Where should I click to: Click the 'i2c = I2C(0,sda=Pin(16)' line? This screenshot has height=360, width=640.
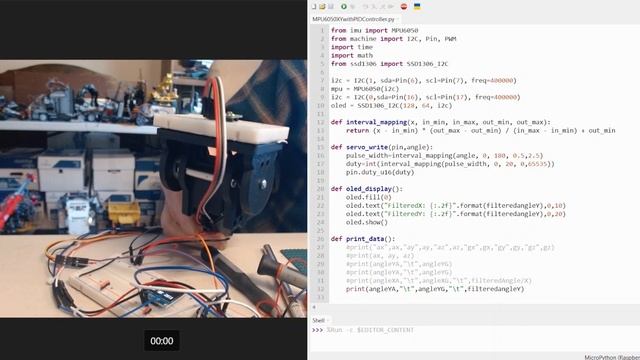click(425, 97)
